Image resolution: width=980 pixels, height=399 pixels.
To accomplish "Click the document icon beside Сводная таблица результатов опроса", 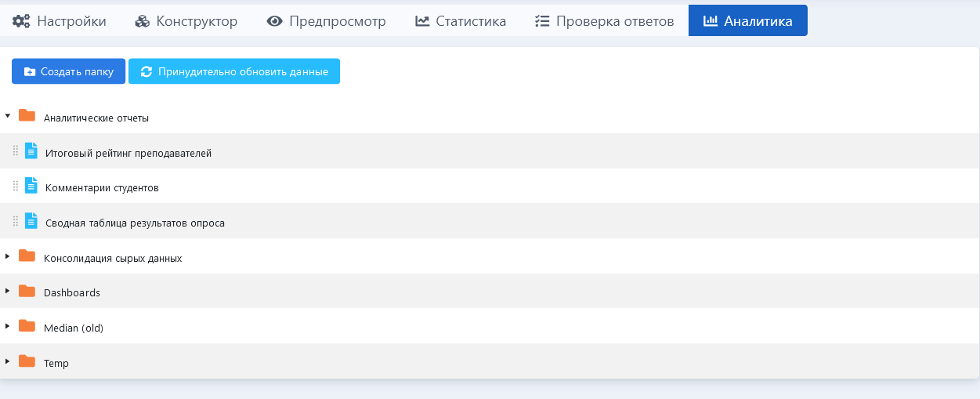I will coord(31,220).
